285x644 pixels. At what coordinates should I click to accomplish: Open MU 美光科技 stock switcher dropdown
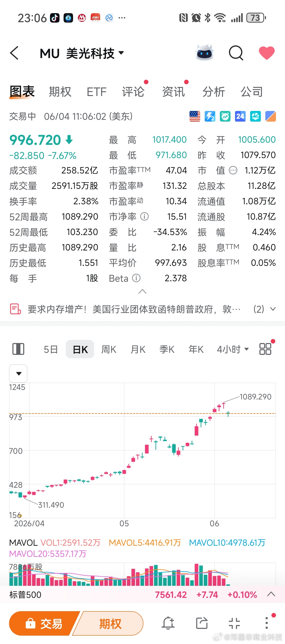click(x=82, y=53)
